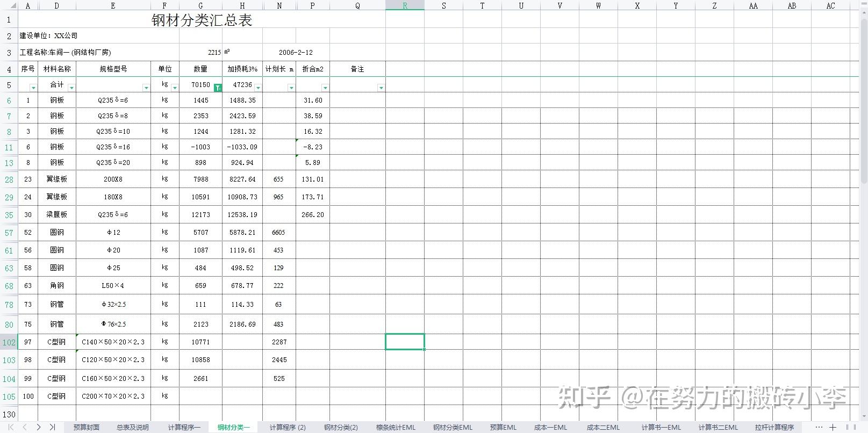Open filter dropdown for the 序号 column
Viewport: 868px width, 433px height.
click(33, 88)
